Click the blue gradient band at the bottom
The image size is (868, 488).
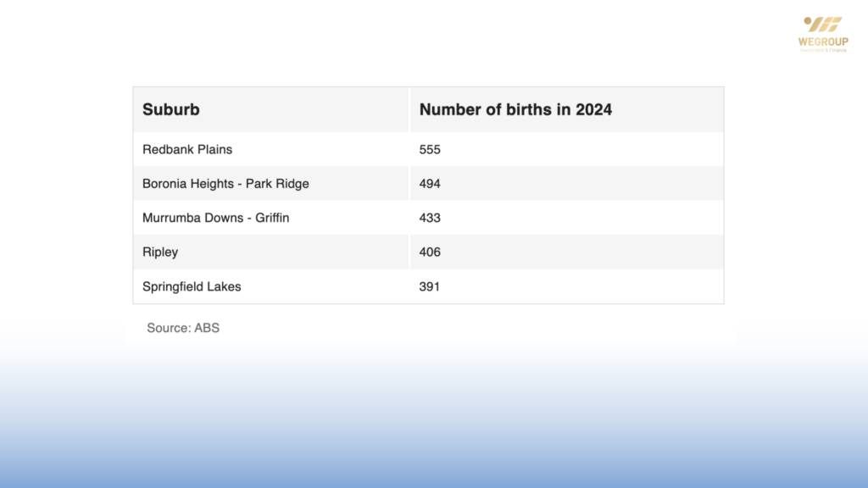tap(434, 441)
